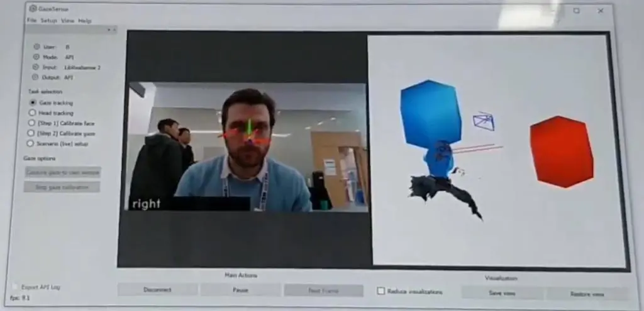The width and height of the screenshot is (644, 311).
Task: Click the Output settings icon
Action: (x=35, y=77)
